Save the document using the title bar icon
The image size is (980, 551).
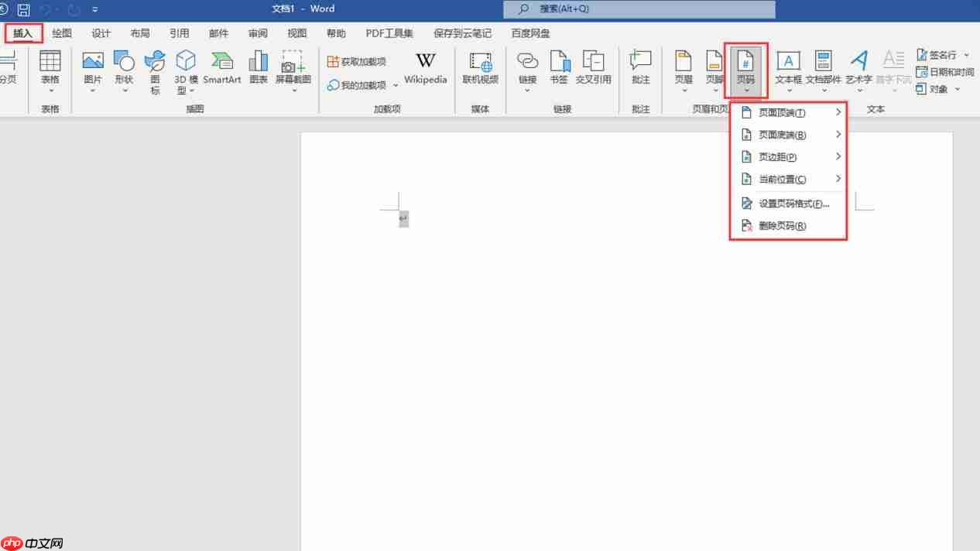24,9
